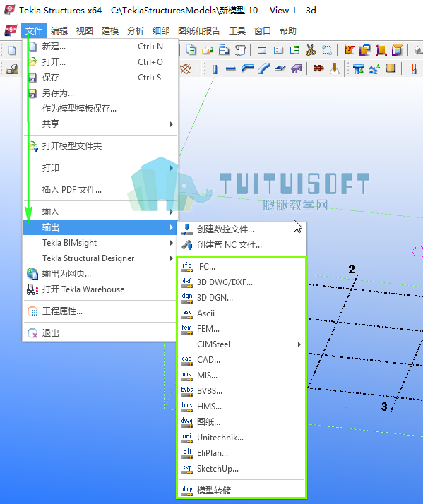Open the 帮助 menu
This screenshot has width=423, height=504.
pyautogui.click(x=288, y=31)
